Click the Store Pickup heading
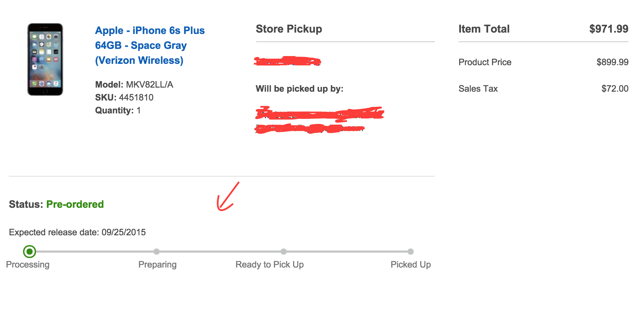Screen dimensions: 644x311 [289, 29]
